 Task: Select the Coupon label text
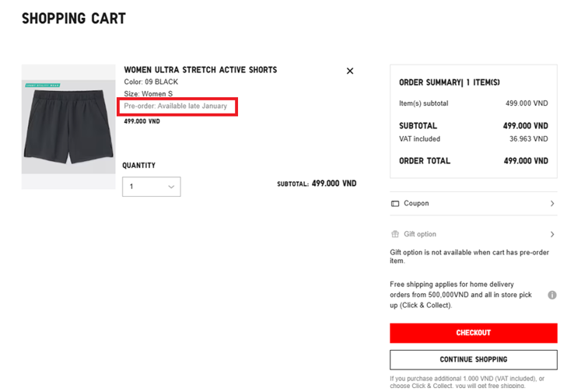(416, 204)
